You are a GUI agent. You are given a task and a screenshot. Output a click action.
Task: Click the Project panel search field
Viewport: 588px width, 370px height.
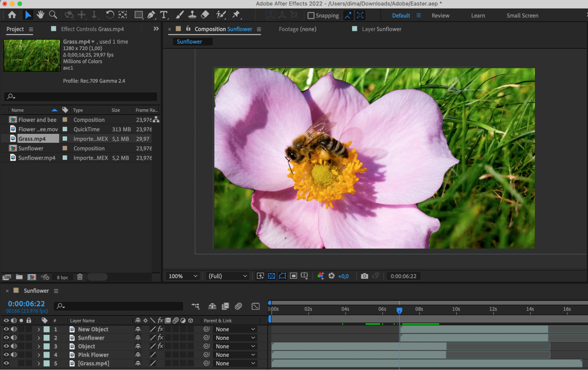(81, 96)
